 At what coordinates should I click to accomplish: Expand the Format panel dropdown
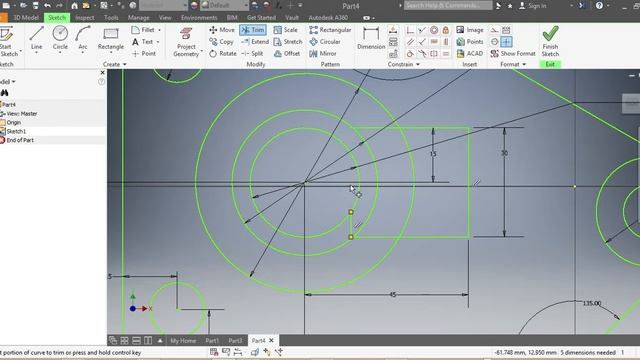[x=513, y=64]
